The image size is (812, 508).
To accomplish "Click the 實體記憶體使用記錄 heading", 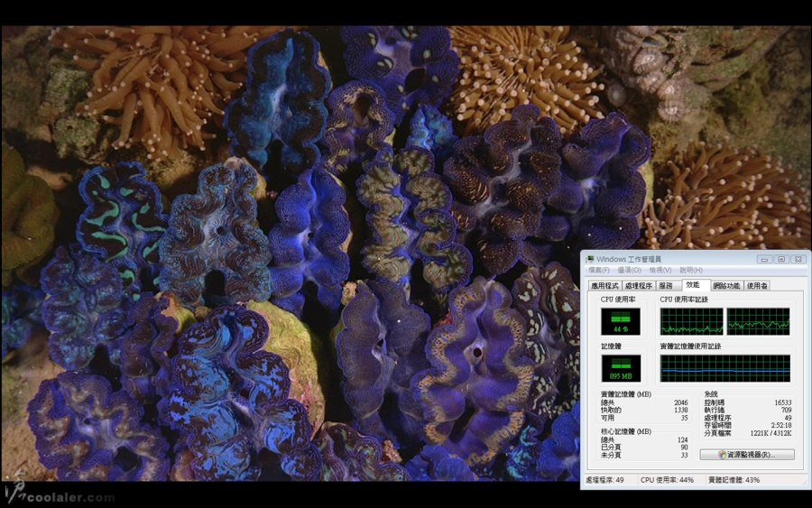I will pyautogui.click(x=690, y=346).
